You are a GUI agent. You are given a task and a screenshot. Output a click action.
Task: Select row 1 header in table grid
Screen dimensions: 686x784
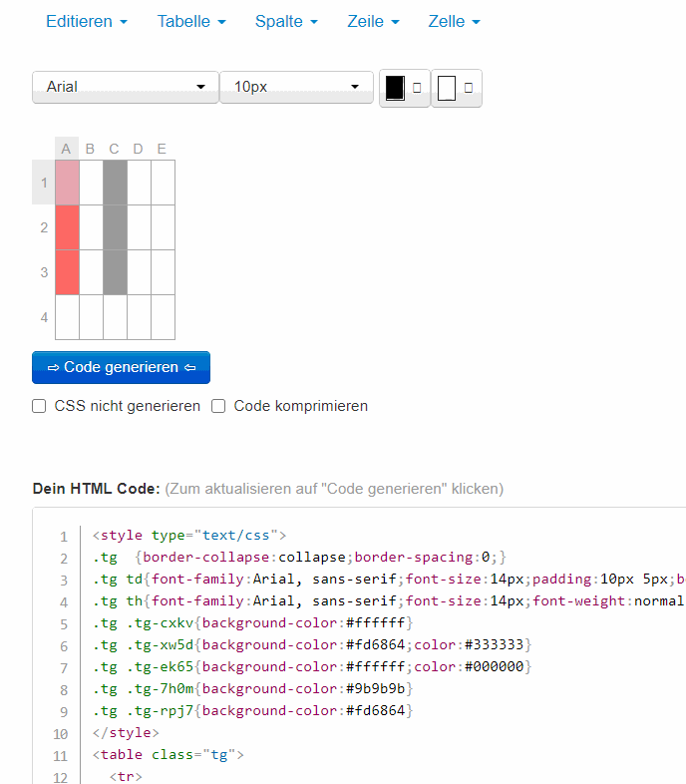pyautogui.click(x=44, y=183)
